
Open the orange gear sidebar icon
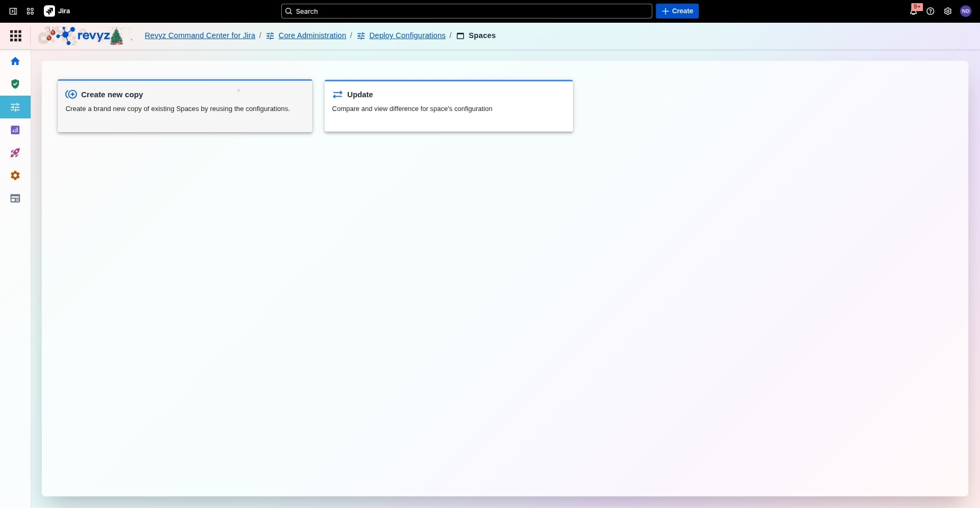15,176
